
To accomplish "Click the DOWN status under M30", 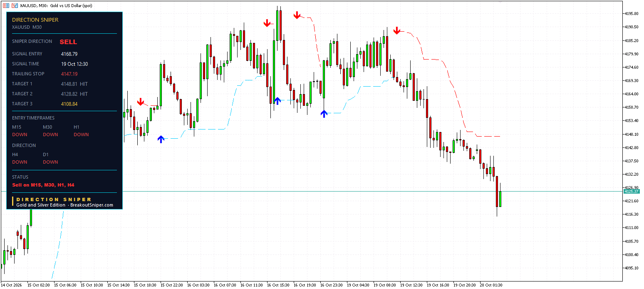I will (x=50, y=135).
